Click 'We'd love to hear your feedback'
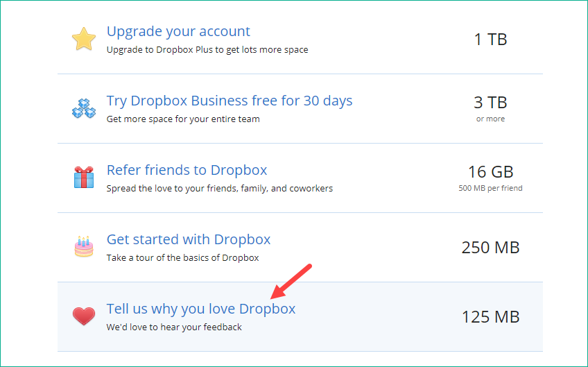 pyautogui.click(x=174, y=327)
